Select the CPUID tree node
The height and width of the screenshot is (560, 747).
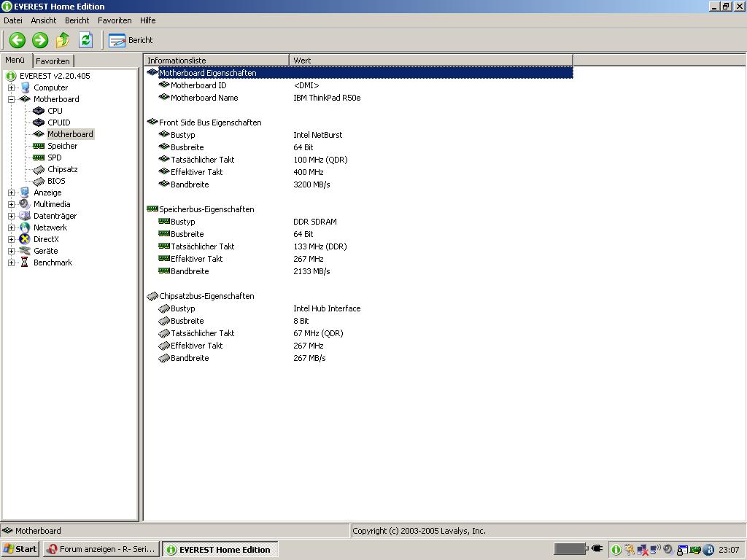click(58, 122)
